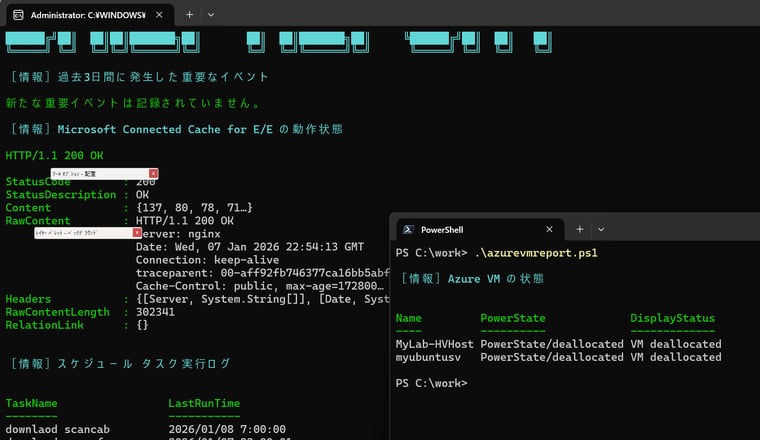Click the 'StatusDescription' property label

tap(61, 195)
